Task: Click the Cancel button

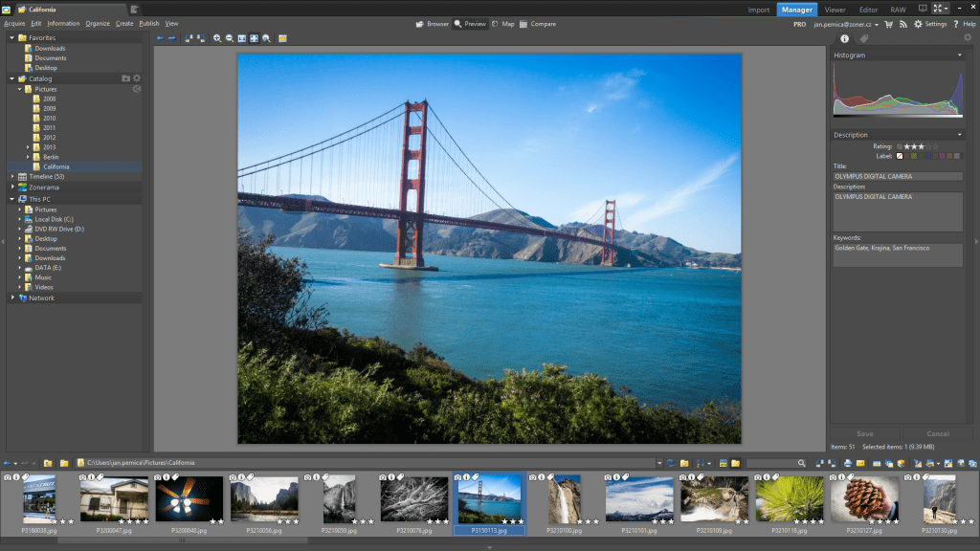Action: (x=938, y=433)
